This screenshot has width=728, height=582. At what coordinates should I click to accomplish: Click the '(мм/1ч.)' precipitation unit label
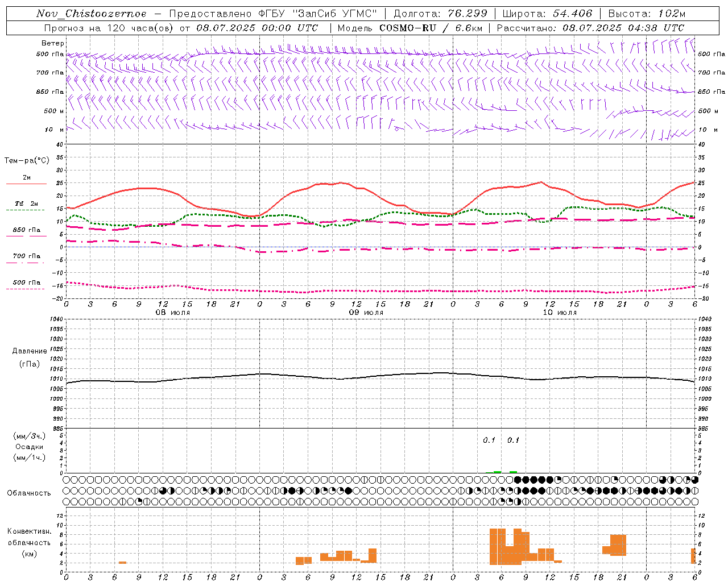point(30,458)
